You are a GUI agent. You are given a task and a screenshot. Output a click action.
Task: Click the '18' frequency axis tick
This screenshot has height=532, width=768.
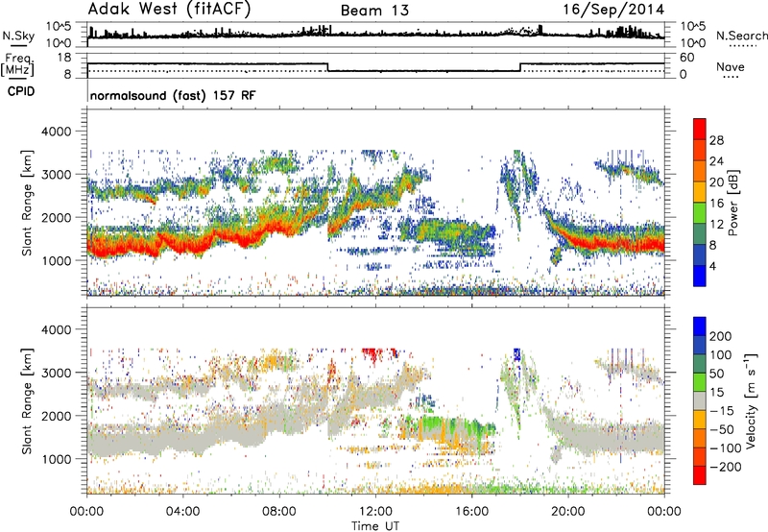63,58
